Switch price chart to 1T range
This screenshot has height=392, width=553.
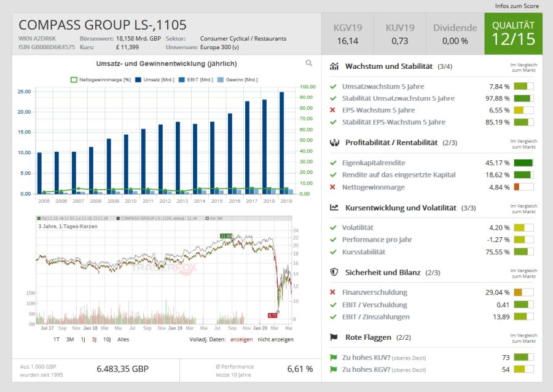tap(57, 340)
